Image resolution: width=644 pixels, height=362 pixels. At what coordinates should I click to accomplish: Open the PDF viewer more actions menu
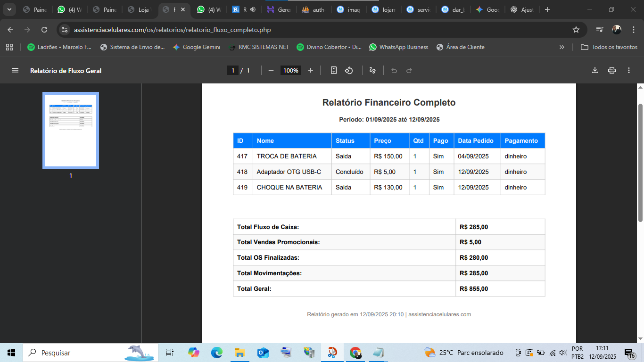pos(629,70)
